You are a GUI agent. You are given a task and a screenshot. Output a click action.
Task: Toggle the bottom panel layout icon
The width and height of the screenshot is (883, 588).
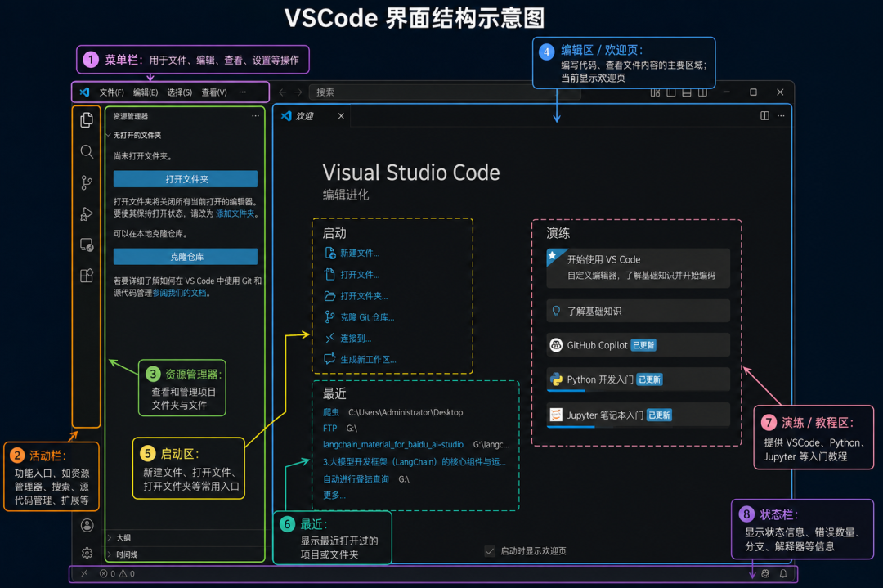[x=687, y=92]
